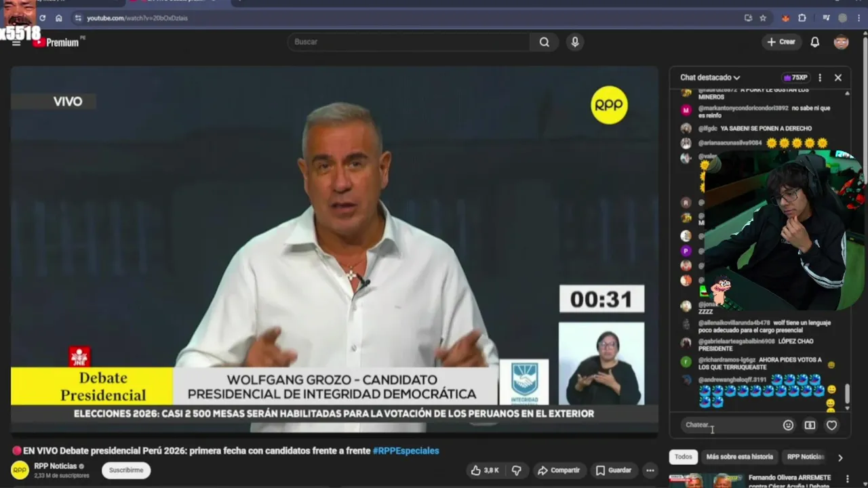Click chat user @allenaikovillarunda4b478
The image size is (868, 488).
coord(734,323)
